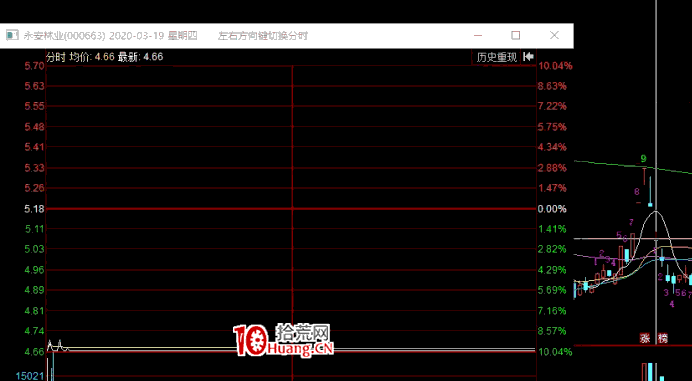Click the 0.00% percent axis label
692x381 pixels.
[552, 209]
